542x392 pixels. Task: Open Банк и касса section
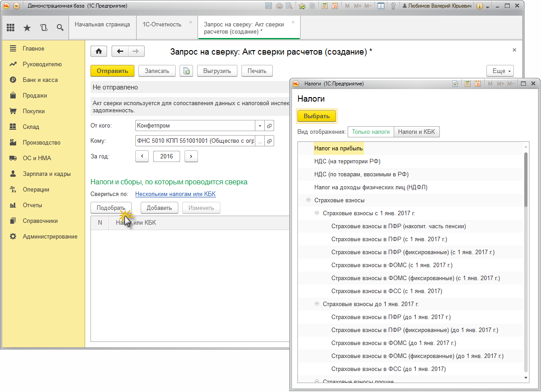click(x=40, y=80)
